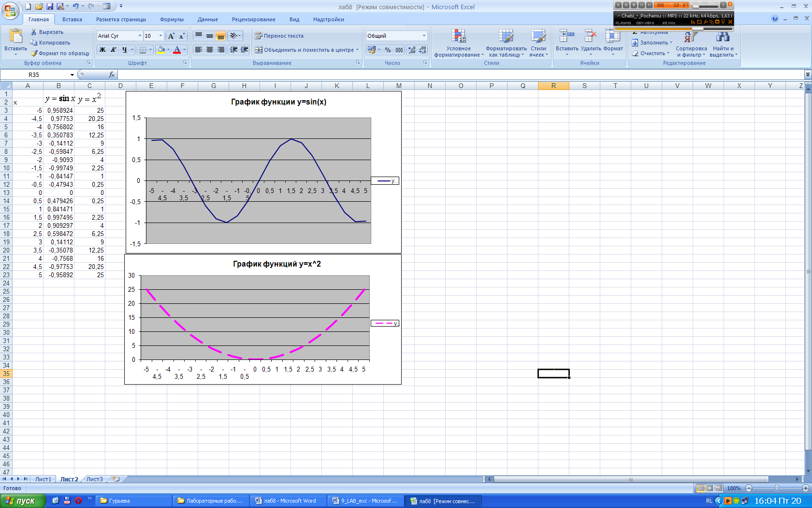Click the increase font size icon

tap(171, 36)
